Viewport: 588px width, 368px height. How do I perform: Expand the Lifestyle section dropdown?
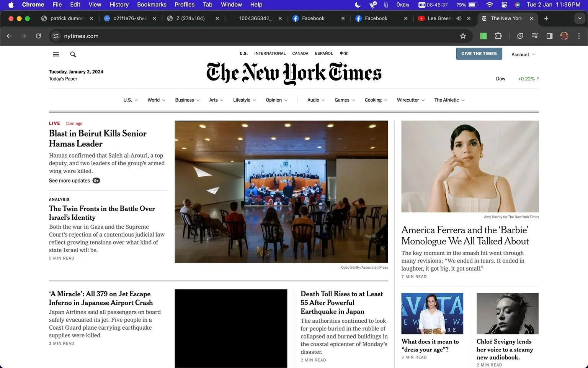pos(245,100)
